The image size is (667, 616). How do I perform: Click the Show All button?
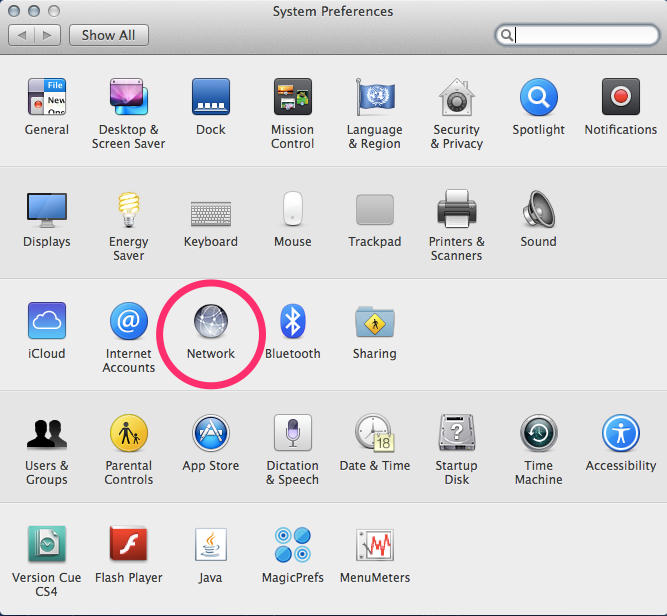coord(108,35)
